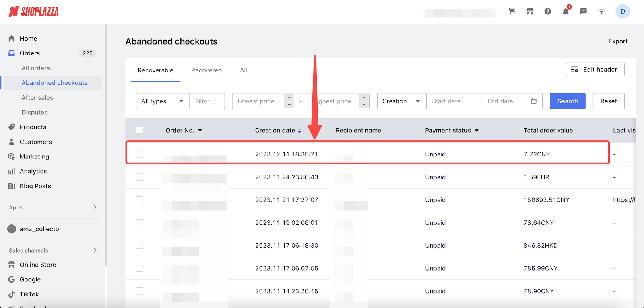Open the chat messages icon
Image resolution: width=644 pixels, height=308 pixels.
tap(583, 12)
